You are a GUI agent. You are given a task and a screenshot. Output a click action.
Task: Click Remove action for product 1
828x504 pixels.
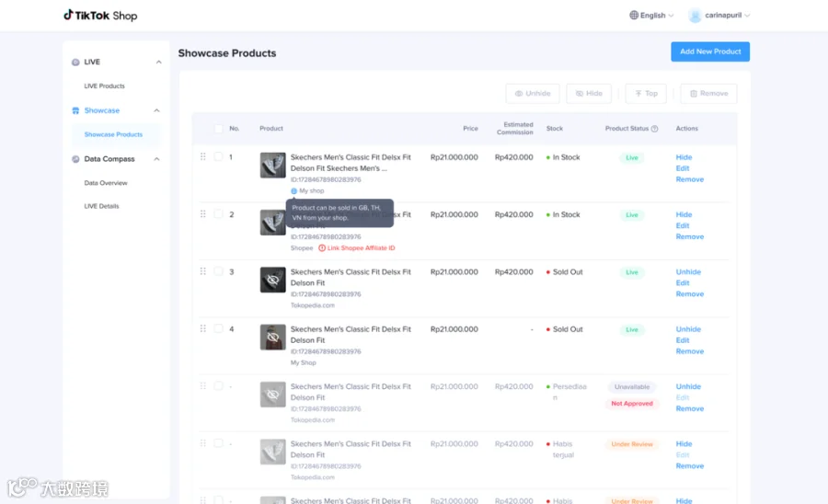690,179
